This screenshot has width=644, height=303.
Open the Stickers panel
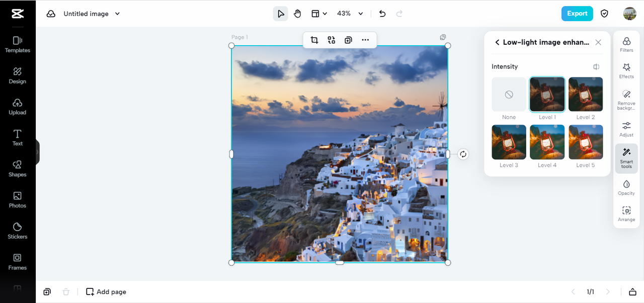[18, 231]
